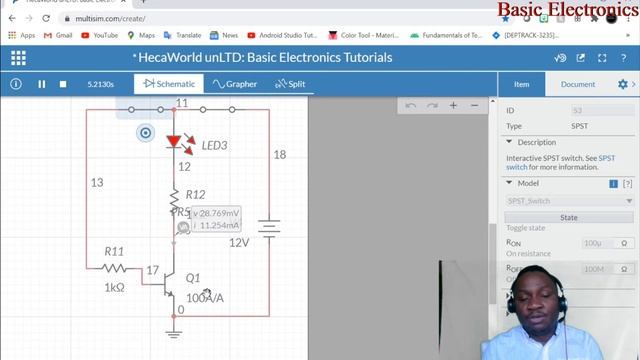Switch to Grapher view
The width and height of the screenshot is (640, 360).
click(235, 84)
